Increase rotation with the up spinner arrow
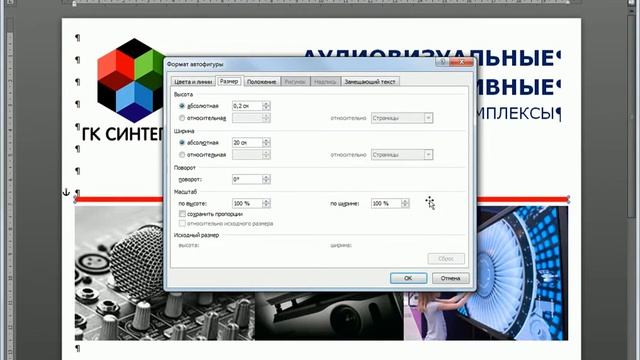The height and width of the screenshot is (360, 640). 266,177
